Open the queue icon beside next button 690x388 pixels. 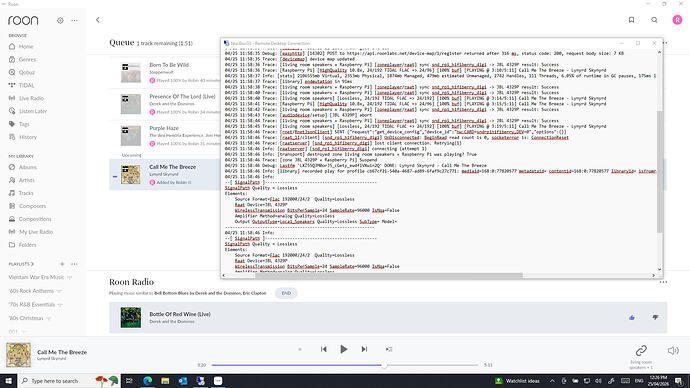(389, 349)
